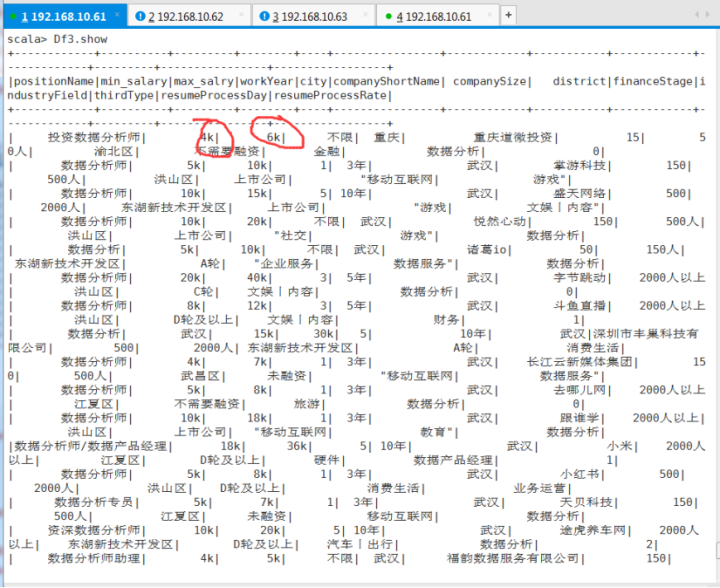Image resolution: width=720 pixels, height=588 pixels.
Task: Click the 'scala> Df3.show' command line
Action: (x=57, y=39)
